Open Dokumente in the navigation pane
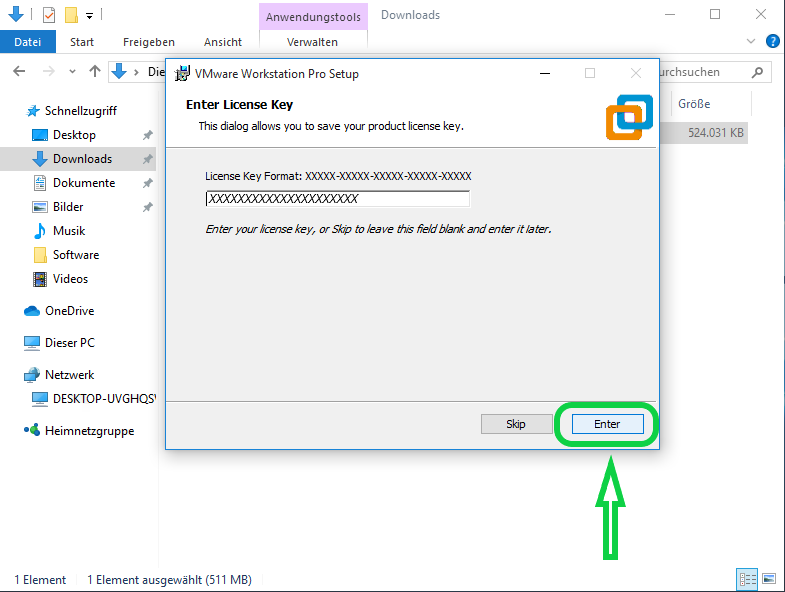 [x=74, y=183]
